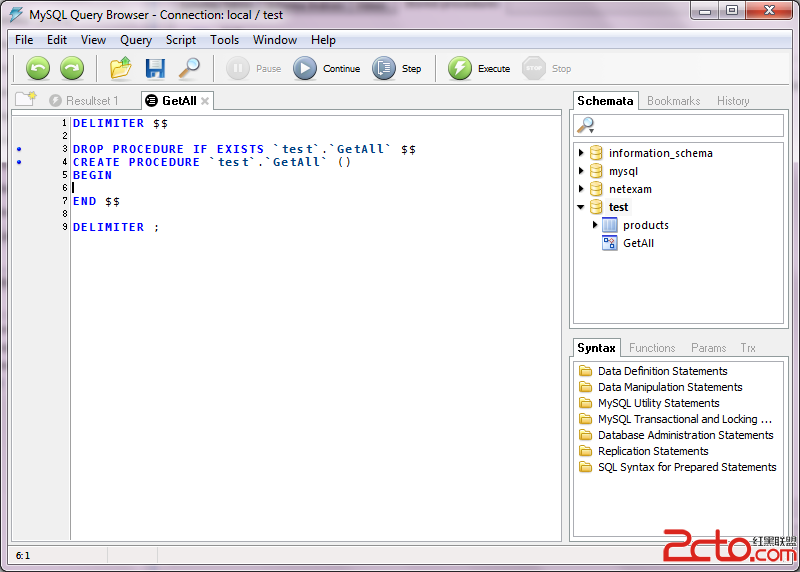800x572 pixels.
Task: Switch to the Bookmarks tab
Action: tap(673, 101)
